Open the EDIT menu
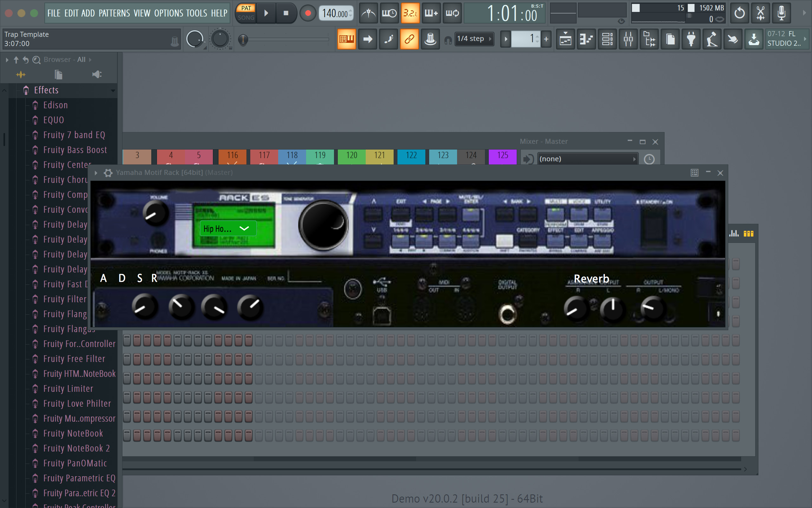812x508 pixels. pos(71,13)
